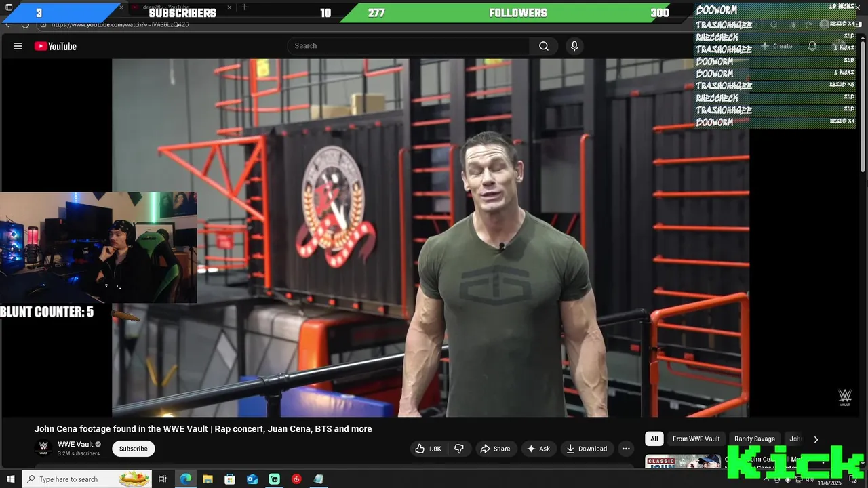Screen dimensions: 868x488
Task: Click the magnifier search button
Action: click(544, 46)
